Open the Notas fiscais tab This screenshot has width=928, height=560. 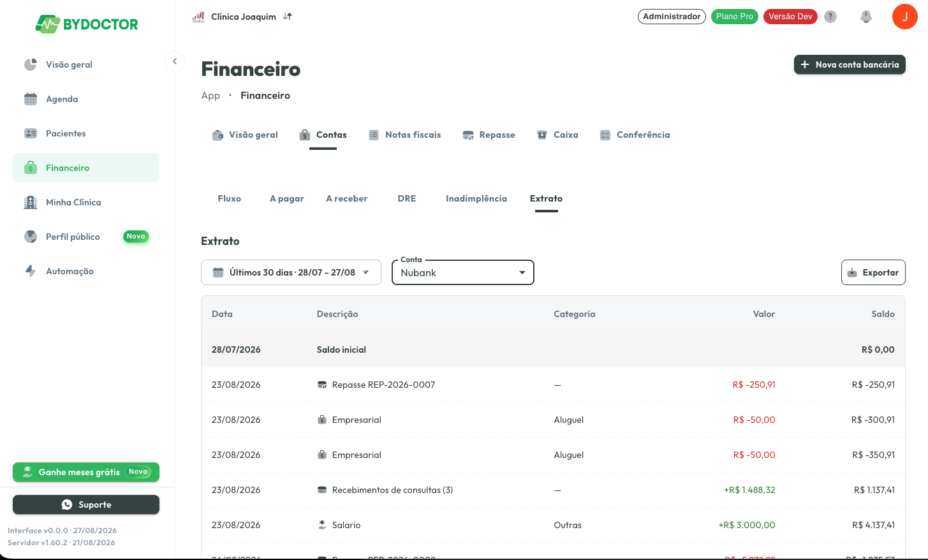404,135
